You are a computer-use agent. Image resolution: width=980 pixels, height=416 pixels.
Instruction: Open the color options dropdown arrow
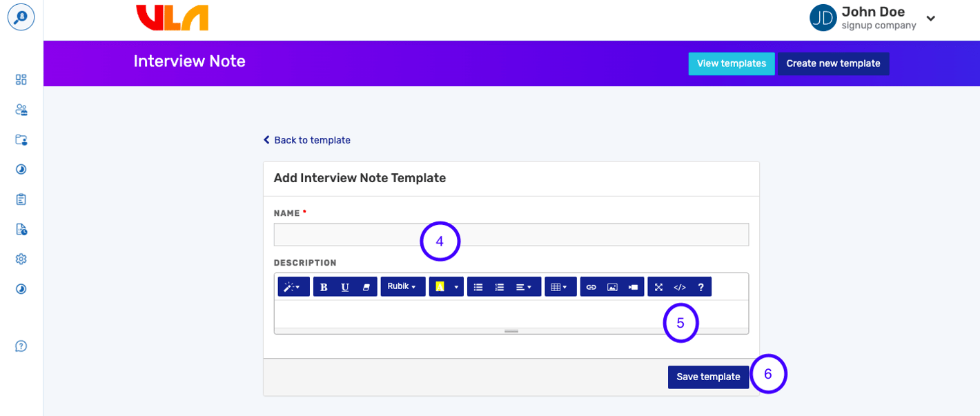(456, 287)
